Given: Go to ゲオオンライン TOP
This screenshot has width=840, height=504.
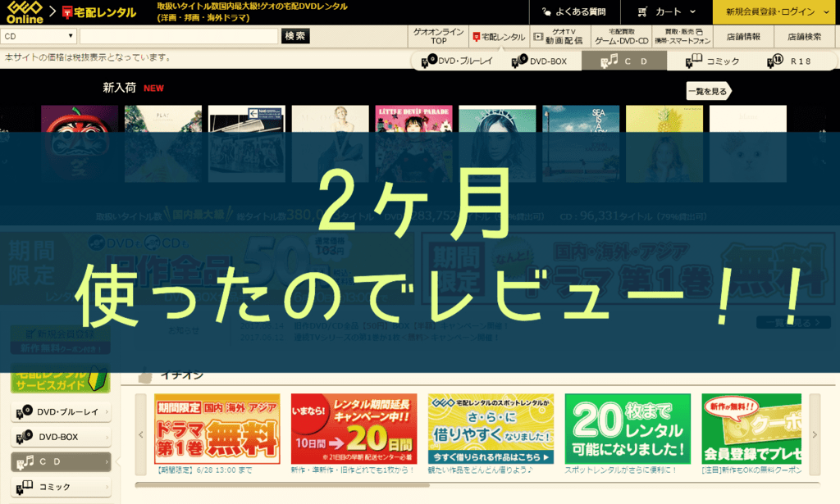Looking at the screenshot, I should click(438, 36).
